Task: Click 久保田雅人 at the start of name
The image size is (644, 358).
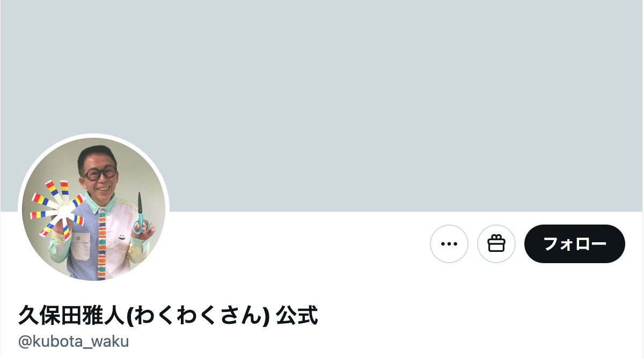Action: point(71,315)
